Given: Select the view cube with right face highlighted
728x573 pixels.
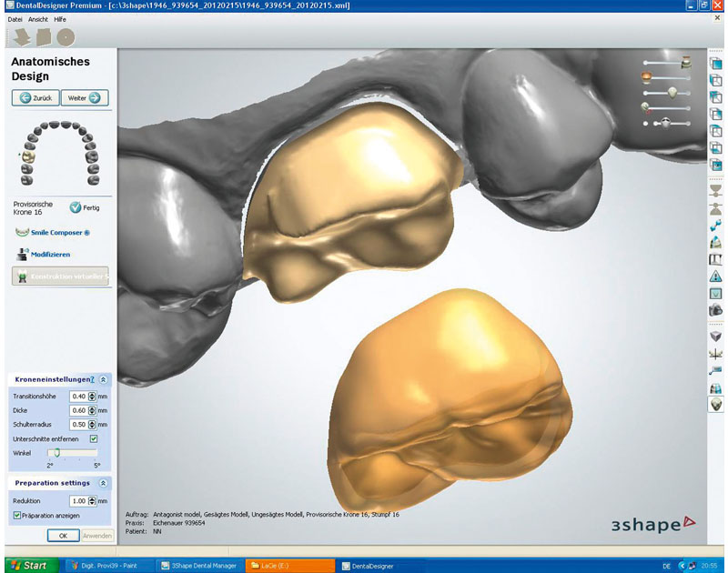Looking at the screenshot, I should tap(716, 114).
